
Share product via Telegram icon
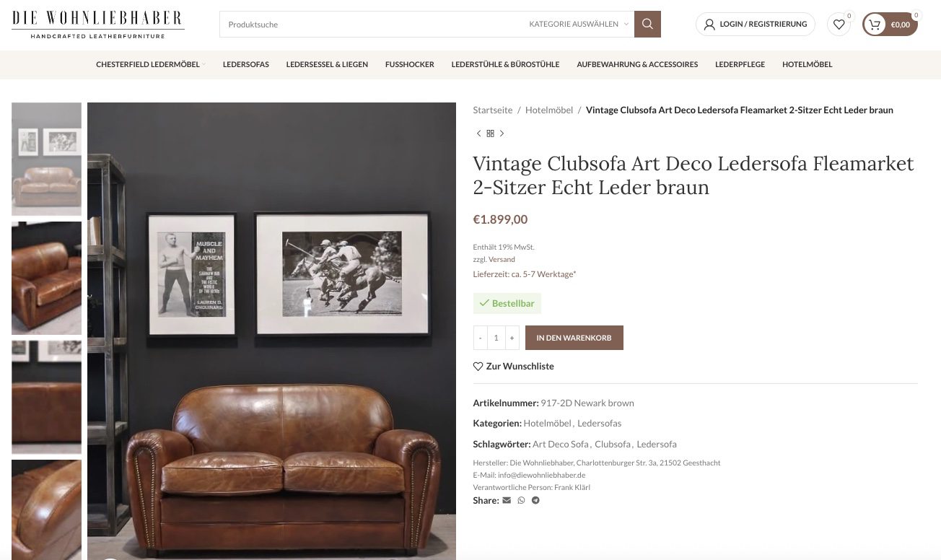click(x=535, y=500)
